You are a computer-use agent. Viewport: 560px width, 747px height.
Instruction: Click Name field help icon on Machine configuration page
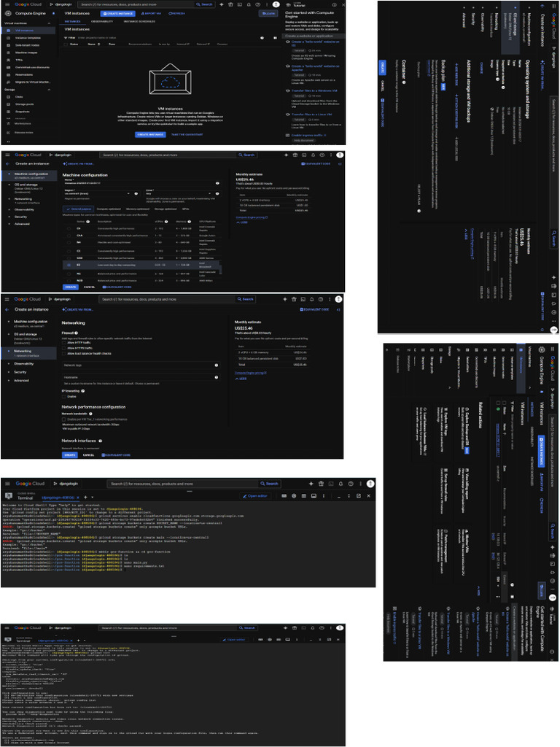click(x=217, y=183)
